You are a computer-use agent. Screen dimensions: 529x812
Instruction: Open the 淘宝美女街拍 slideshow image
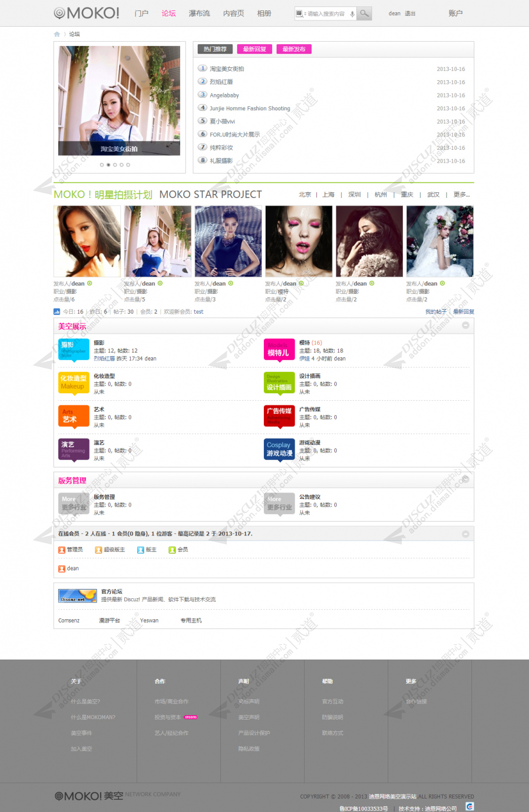(x=119, y=100)
